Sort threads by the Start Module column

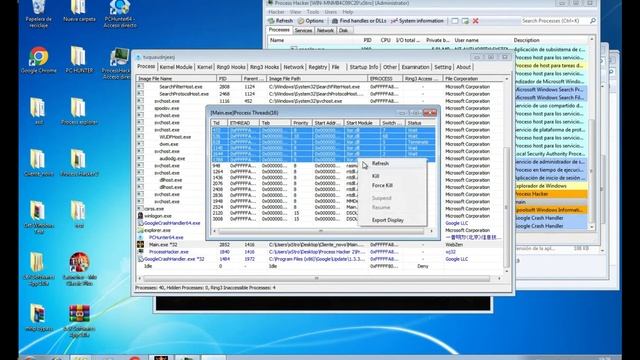point(361,123)
